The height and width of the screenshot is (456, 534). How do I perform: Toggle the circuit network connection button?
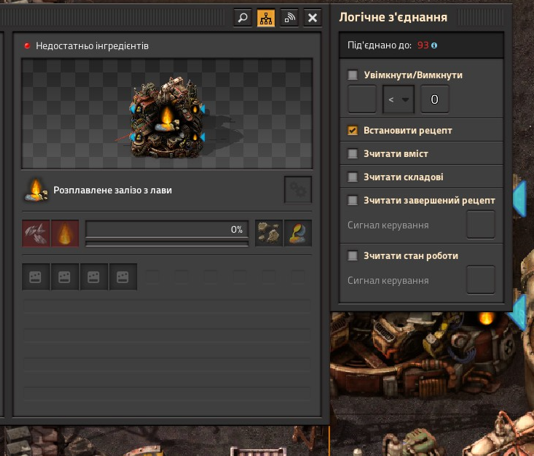tap(266, 17)
